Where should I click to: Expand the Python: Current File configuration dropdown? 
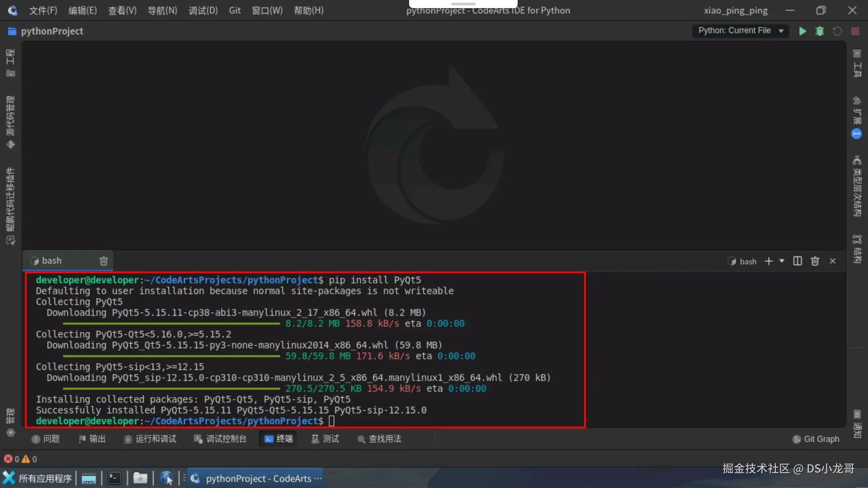[781, 31]
